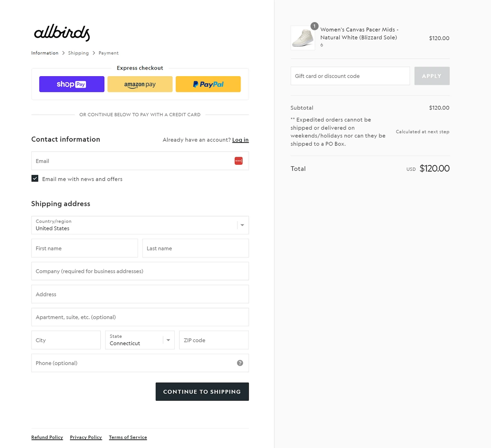
Task: Apply the gift card code
Action: 432,76
